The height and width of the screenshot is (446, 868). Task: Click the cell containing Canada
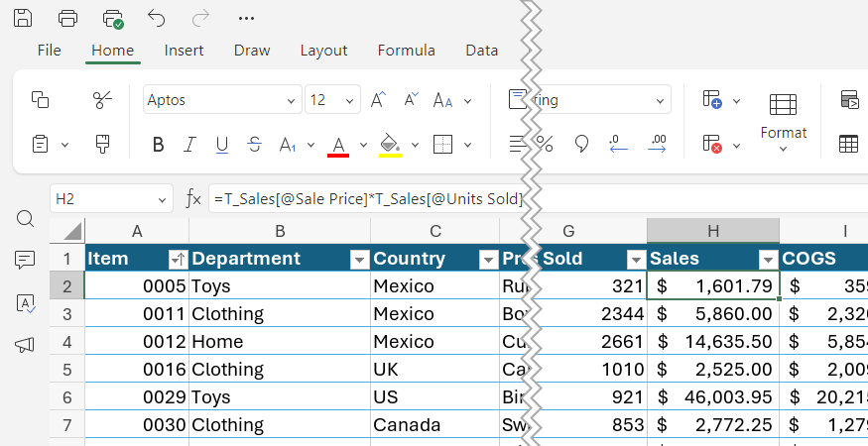pos(434,424)
